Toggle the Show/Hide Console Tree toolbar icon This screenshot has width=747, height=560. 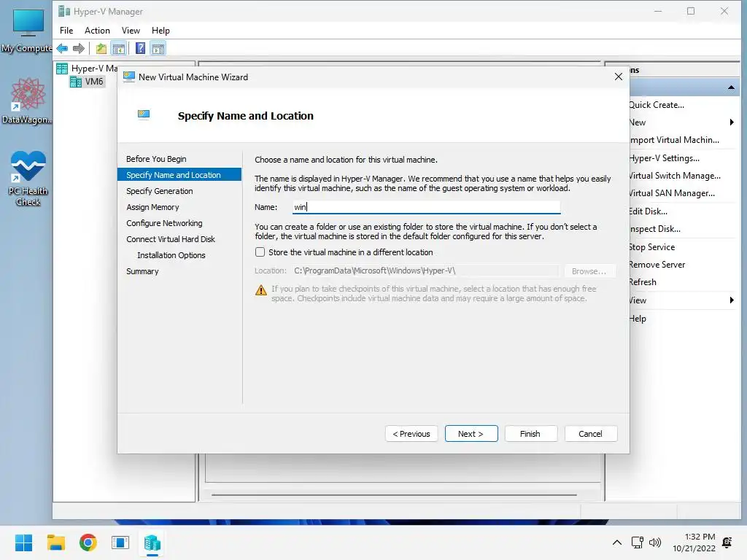point(119,48)
